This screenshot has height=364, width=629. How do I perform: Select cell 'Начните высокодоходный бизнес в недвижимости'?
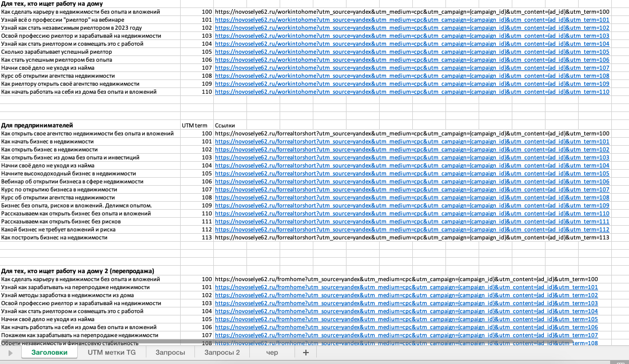pyautogui.click(x=90, y=174)
